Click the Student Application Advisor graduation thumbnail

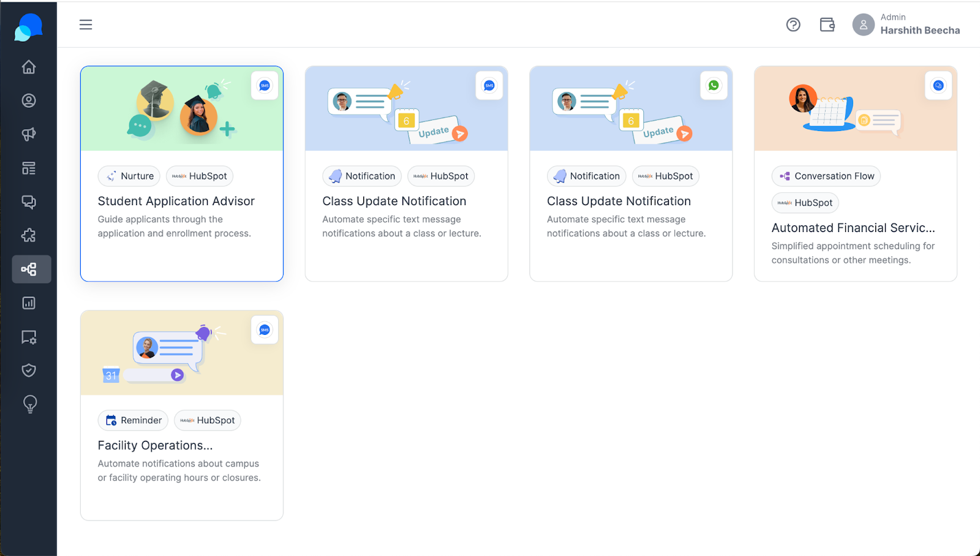click(182, 108)
